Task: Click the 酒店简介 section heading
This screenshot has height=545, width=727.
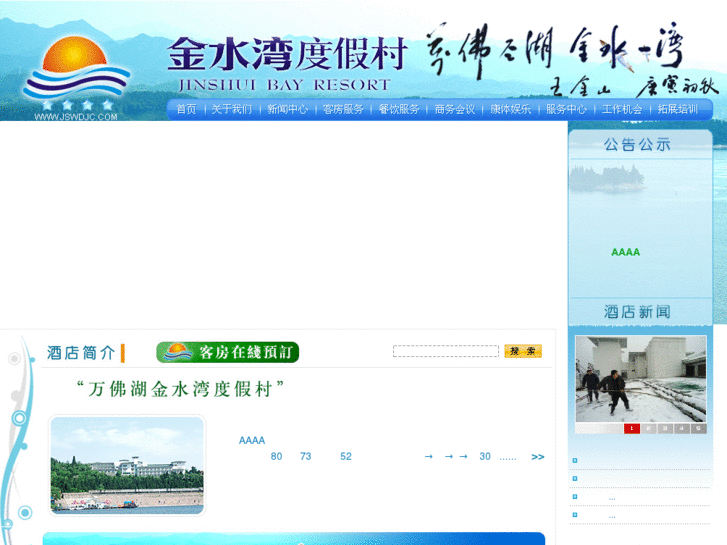Action: pyautogui.click(x=81, y=353)
